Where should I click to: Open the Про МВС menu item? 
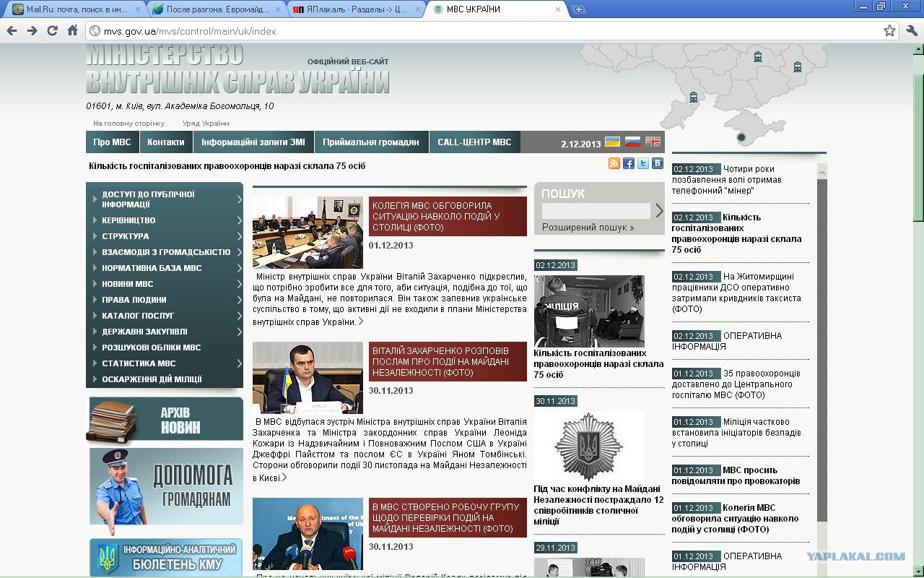tap(112, 142)
